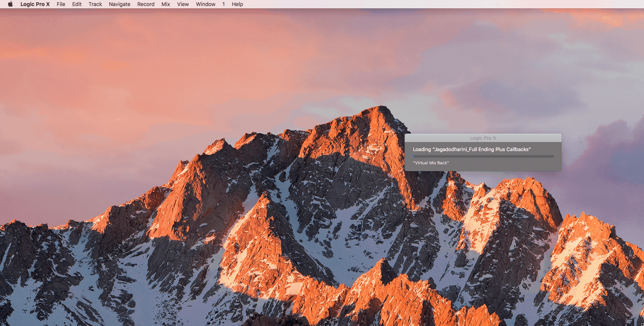Open the View menu
The image size is (644, 326).
[x=183, y=4]
